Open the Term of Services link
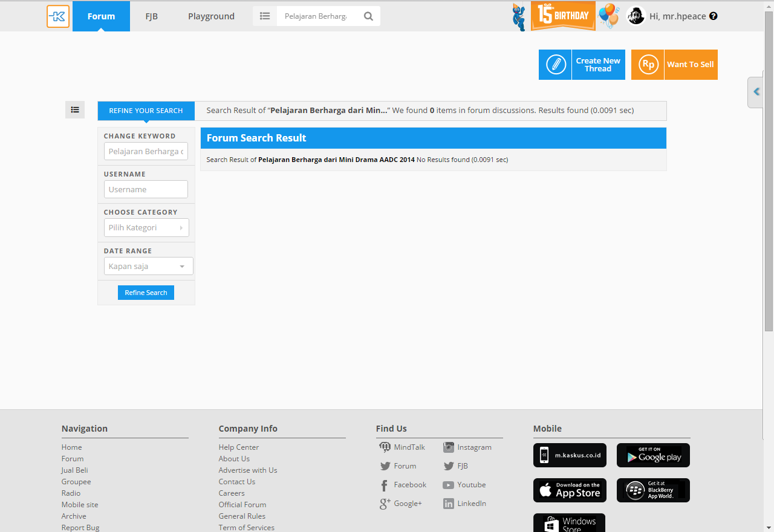Viewport: 774px width, 532px height. pyautogui.click(x=247, y=528)
